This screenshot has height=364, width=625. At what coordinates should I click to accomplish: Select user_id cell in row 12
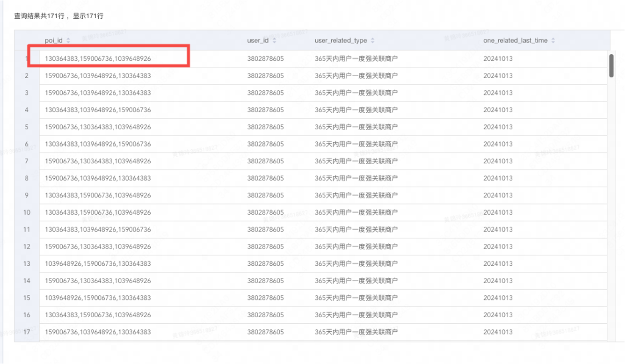point(265,247)
